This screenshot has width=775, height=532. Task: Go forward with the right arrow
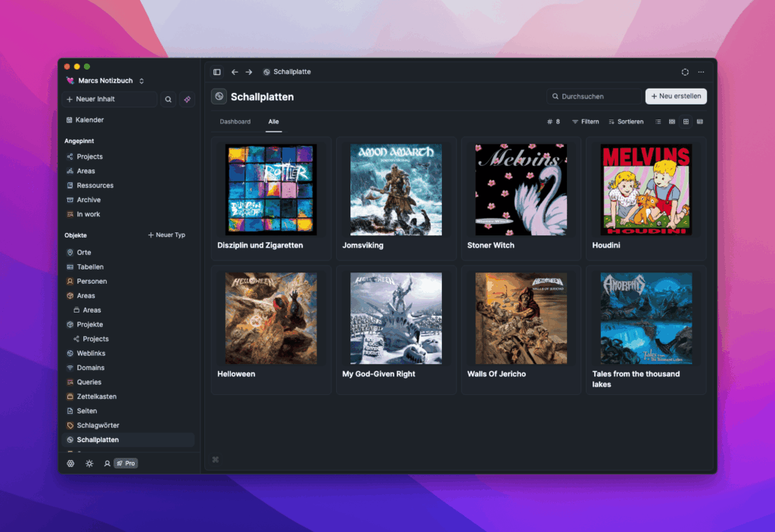(248, 72)
